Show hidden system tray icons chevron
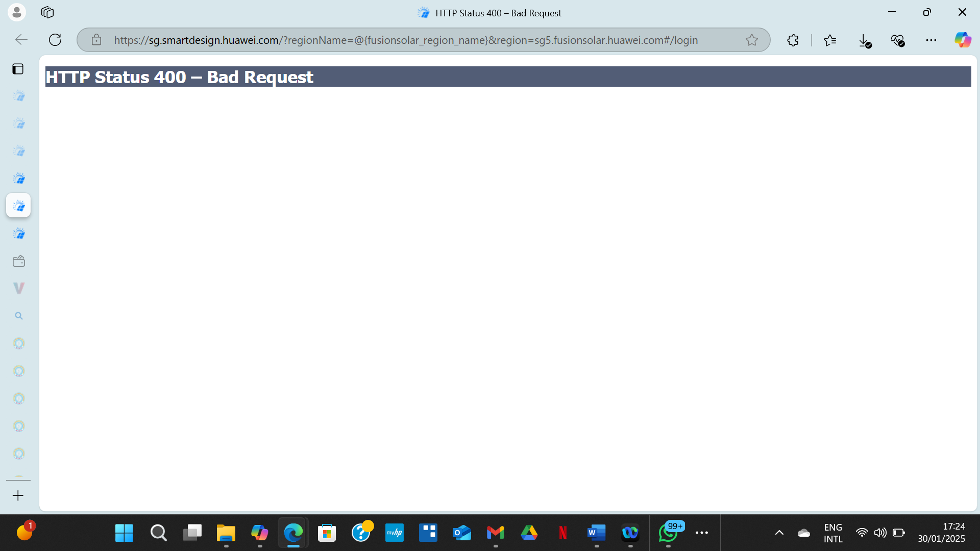Viewport: 980px width, 551px height. click(779, 533)
